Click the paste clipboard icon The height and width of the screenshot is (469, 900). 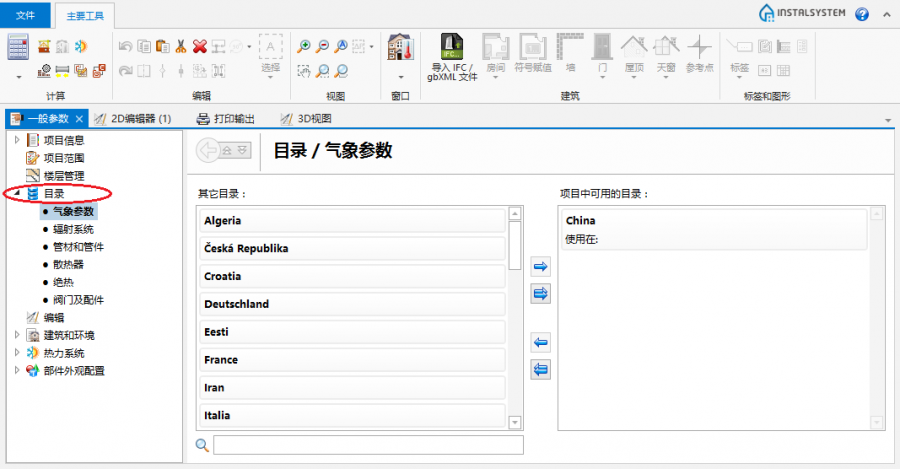(162, 46)
